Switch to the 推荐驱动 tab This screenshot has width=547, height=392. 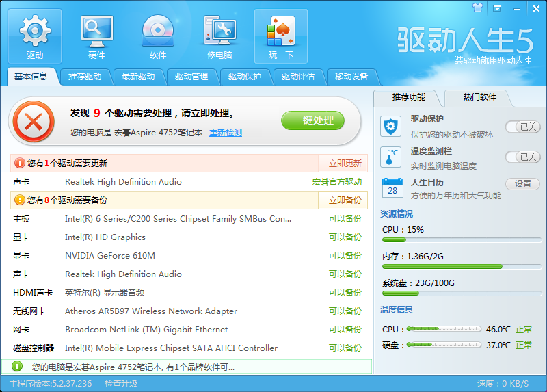pyautogui.click(x=85, y=77)
